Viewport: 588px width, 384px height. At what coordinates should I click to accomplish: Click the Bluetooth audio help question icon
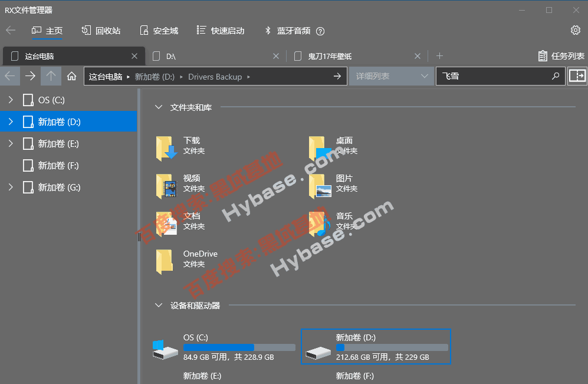(x=320, y=31)
